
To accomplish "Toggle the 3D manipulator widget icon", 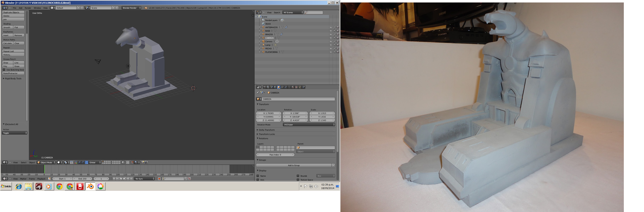I will point(76,162).
